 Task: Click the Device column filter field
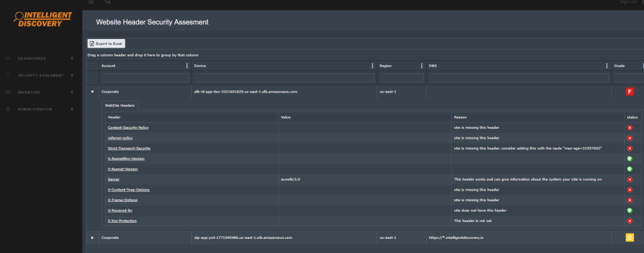(x=284, y=78)
